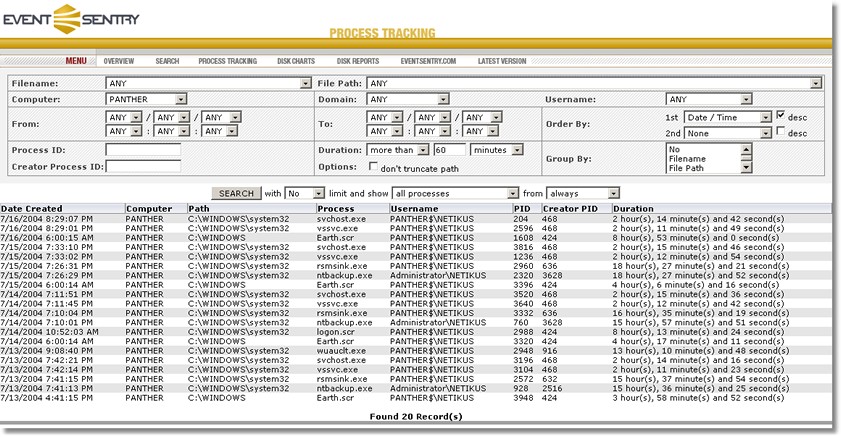This screenshot has height=437, width=841.
Task: Click the MENU label
Action: (x=76, y=61)
